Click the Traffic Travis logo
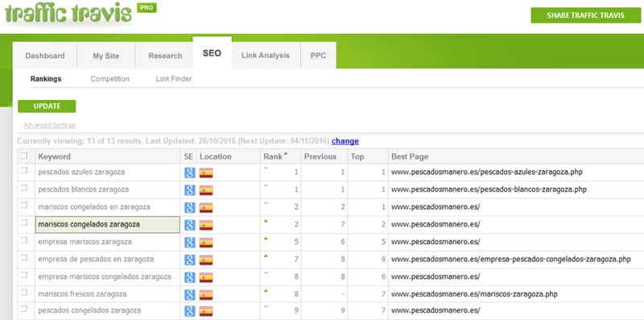The image size is (644, 320). 68,14
